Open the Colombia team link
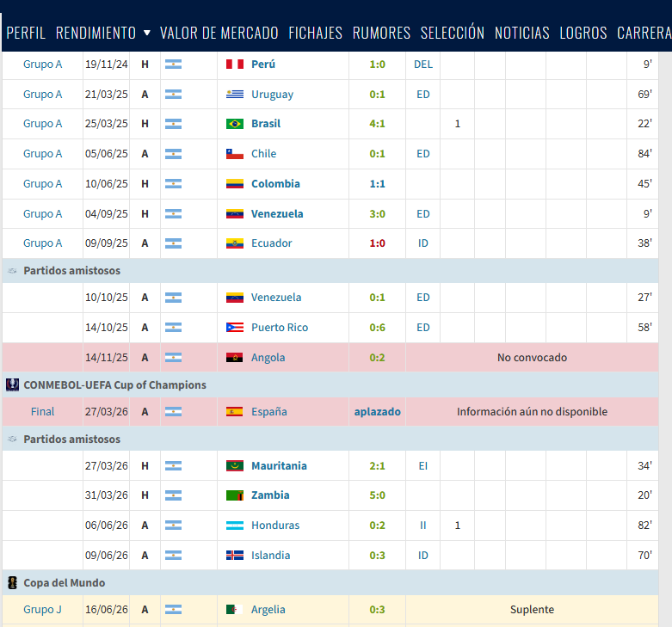This screenshot has height=627, width=672. tap(275, 184)
